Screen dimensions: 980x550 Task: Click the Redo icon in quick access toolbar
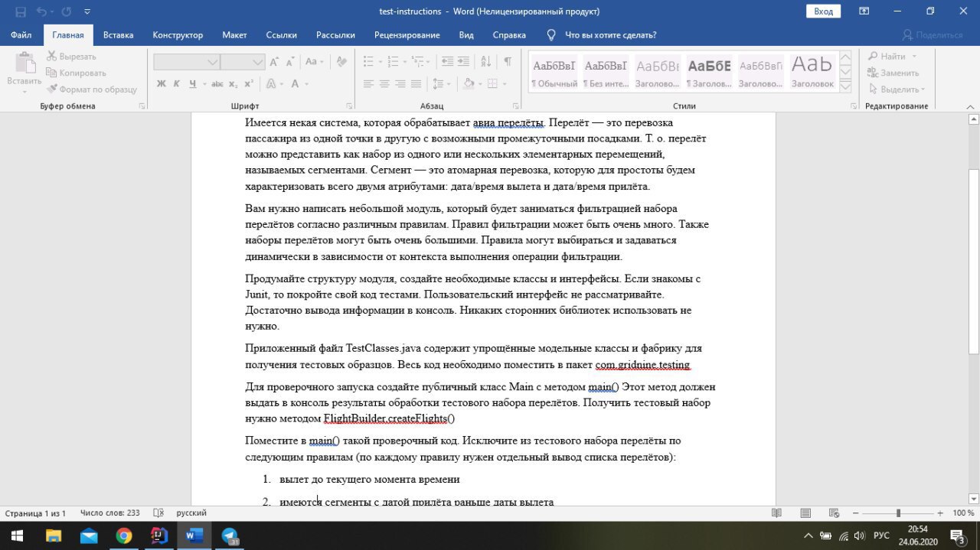[x=66, y=11]
